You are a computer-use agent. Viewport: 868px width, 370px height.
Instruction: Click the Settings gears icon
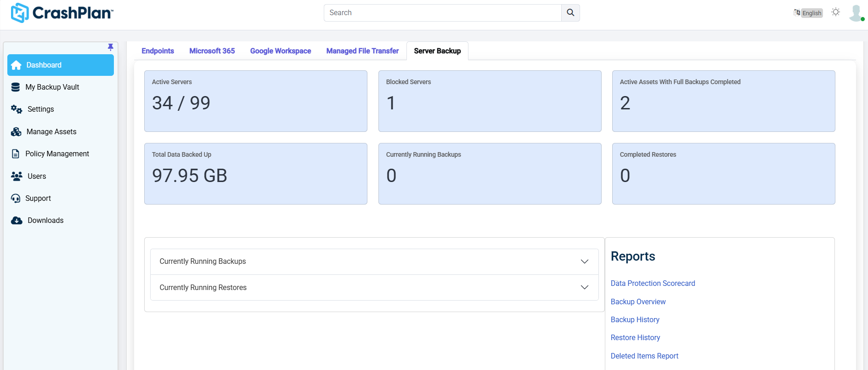[17, 109]
